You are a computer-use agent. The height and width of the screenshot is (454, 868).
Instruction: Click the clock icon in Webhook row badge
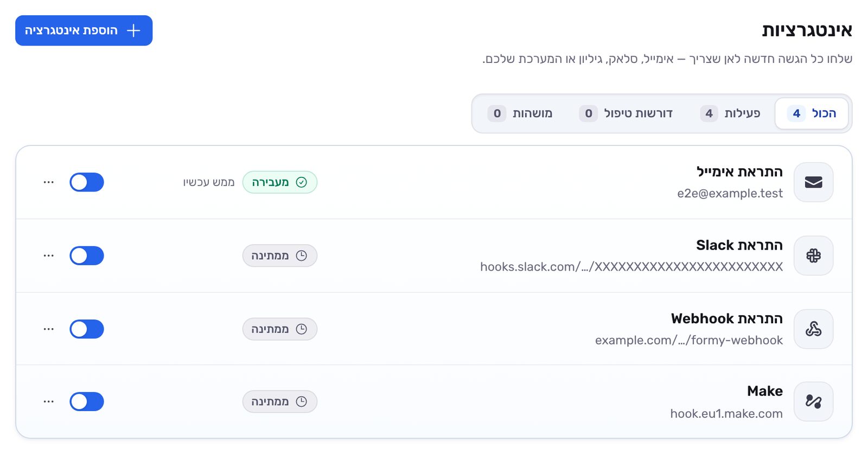coord(302,329)
